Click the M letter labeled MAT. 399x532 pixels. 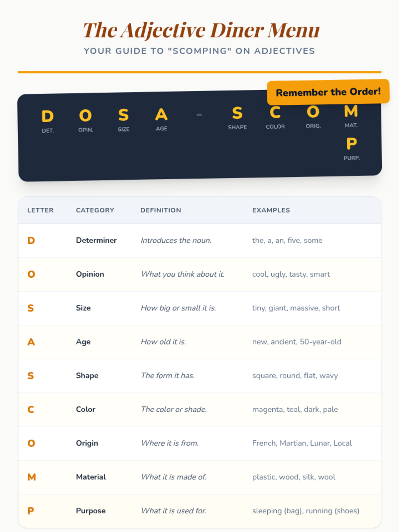(351, 111)
